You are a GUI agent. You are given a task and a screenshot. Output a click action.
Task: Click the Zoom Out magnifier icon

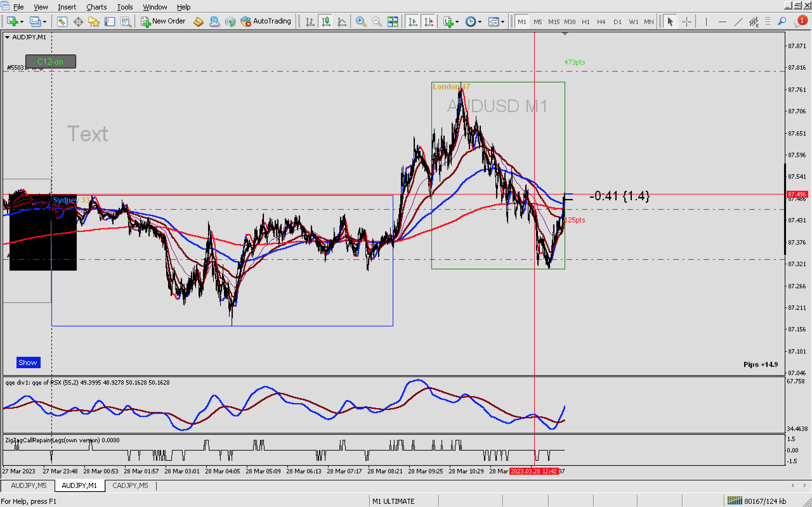377,22
